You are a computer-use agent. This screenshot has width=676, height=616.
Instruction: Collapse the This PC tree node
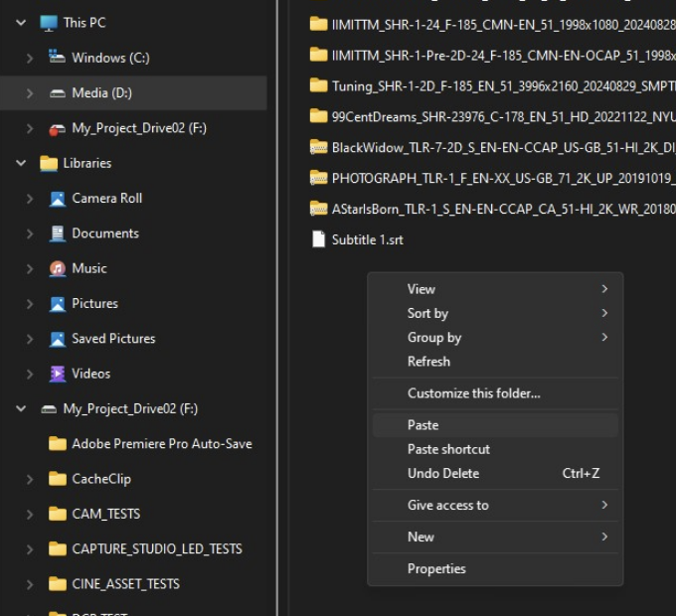[21, 23]
